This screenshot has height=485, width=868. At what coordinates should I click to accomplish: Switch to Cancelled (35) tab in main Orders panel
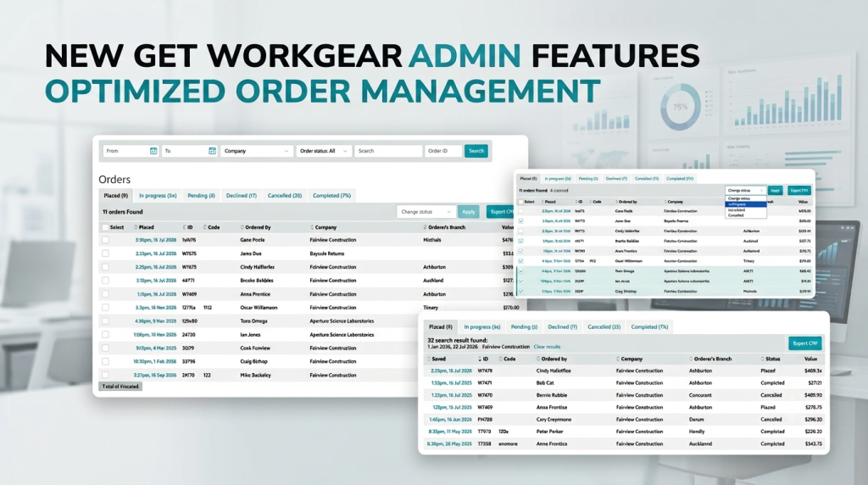coord(285,195)
